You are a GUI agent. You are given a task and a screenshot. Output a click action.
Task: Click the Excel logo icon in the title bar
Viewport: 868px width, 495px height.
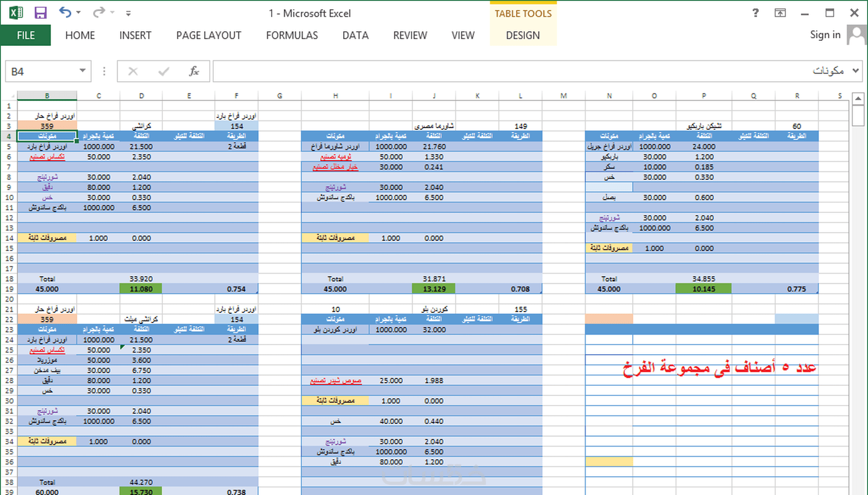coord(16,13)
